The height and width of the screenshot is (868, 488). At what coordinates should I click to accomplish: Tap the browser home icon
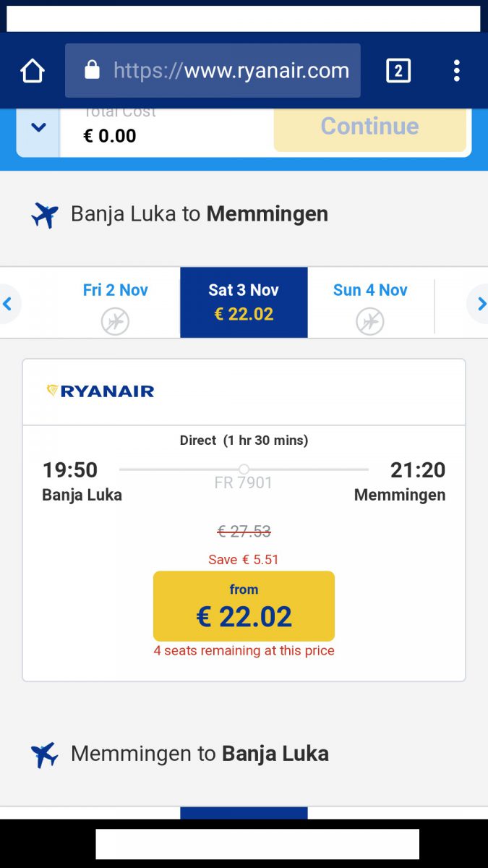[x=33, y=71]
